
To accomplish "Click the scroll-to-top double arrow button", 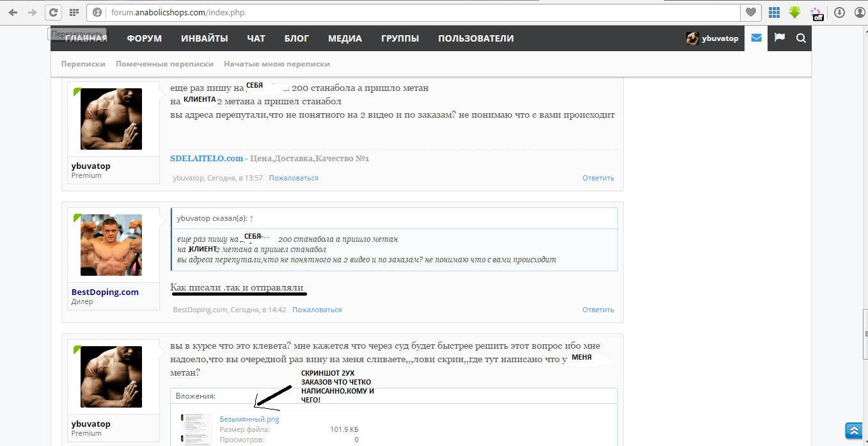I will 853,430.
